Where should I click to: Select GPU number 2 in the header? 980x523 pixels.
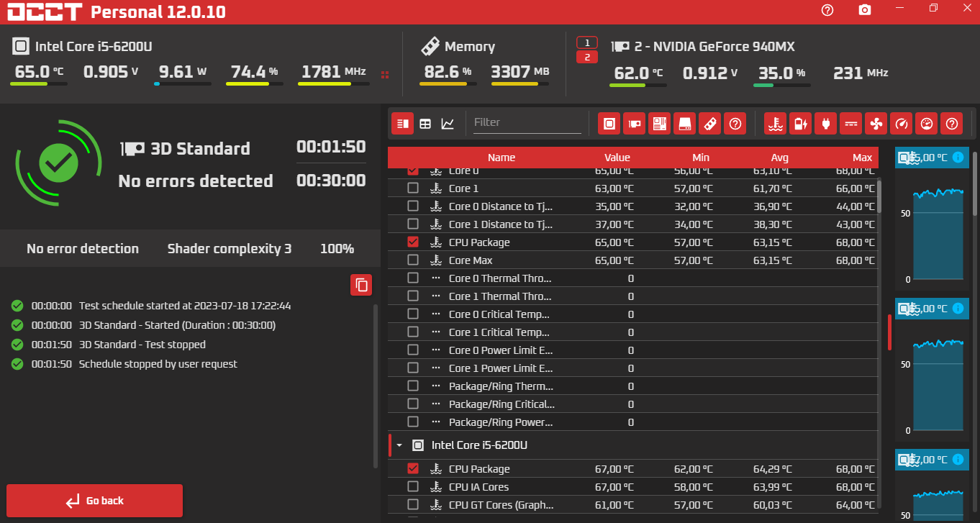587,57
